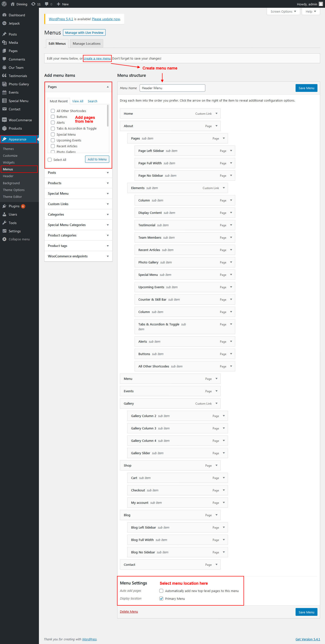Open Jetpack from the sidebar icon
Screen dimensions: 325x644
(x=4, y=23)
